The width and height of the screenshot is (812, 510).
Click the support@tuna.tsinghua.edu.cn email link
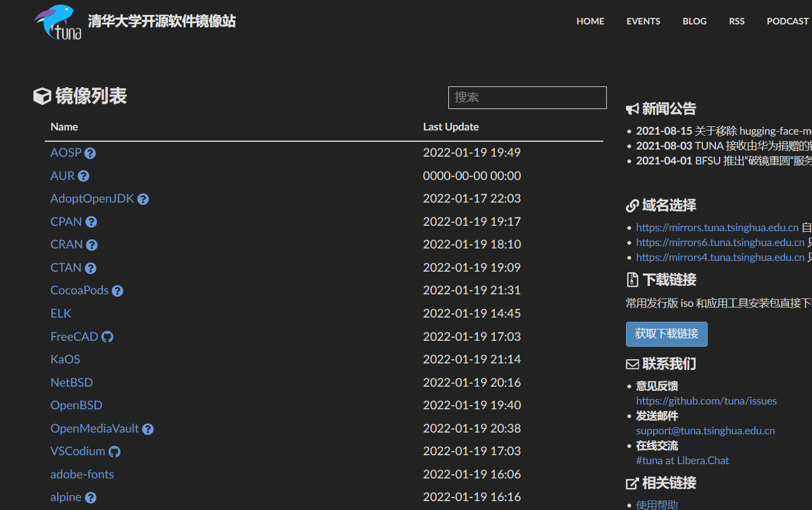pos(705,431)
